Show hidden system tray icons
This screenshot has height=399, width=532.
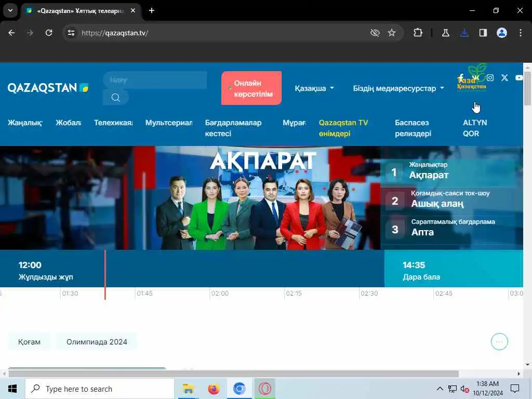point(440,389)
